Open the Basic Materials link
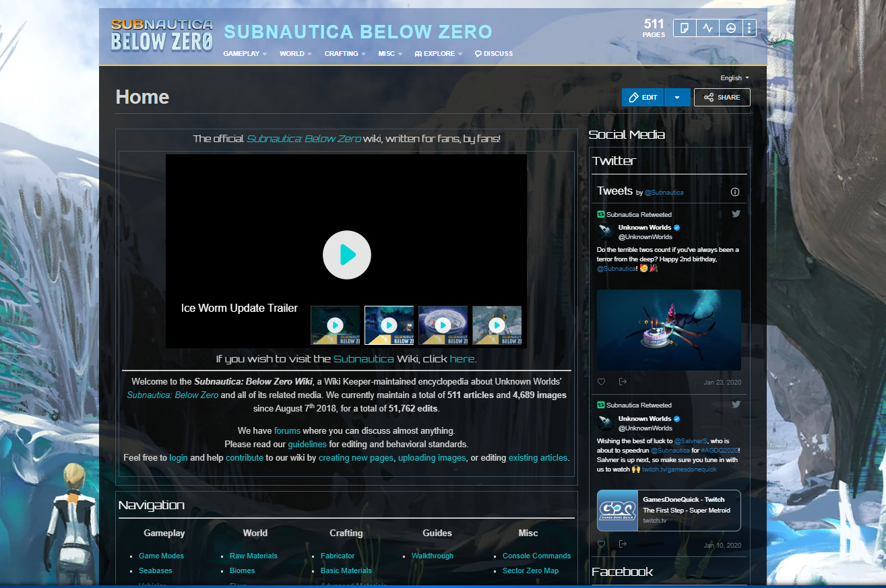 346,570
